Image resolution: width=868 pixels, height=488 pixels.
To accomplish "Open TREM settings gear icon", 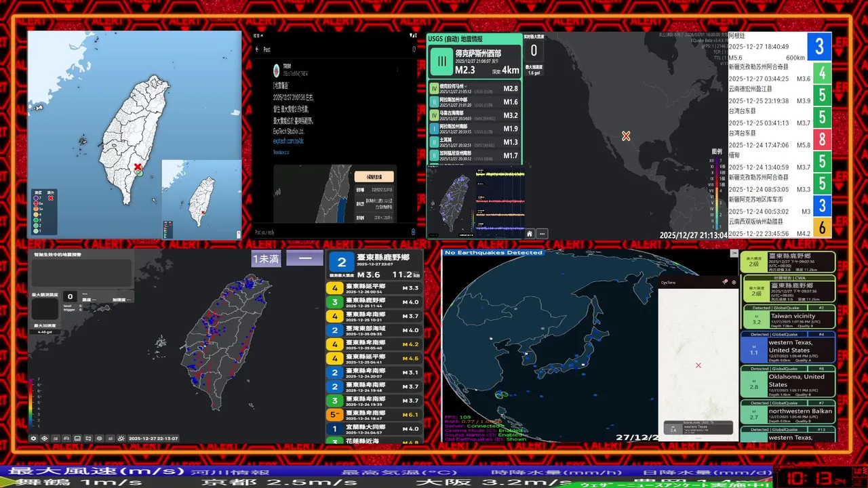I will click(x=34, y=439).
